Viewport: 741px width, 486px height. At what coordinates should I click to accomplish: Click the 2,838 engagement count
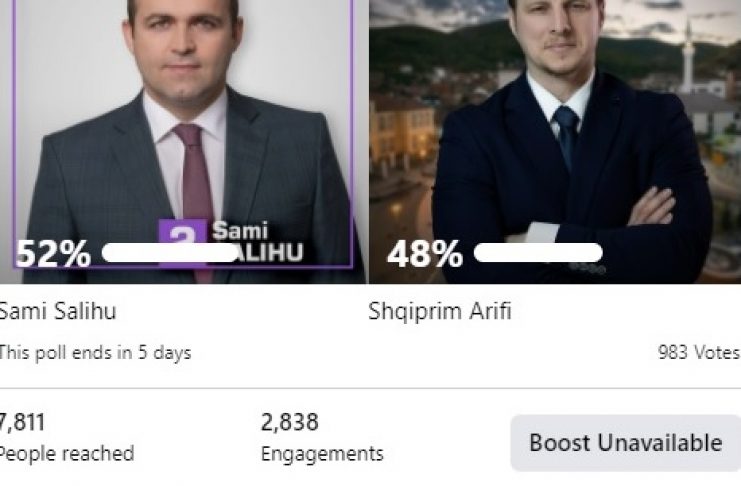pos(289,422)
